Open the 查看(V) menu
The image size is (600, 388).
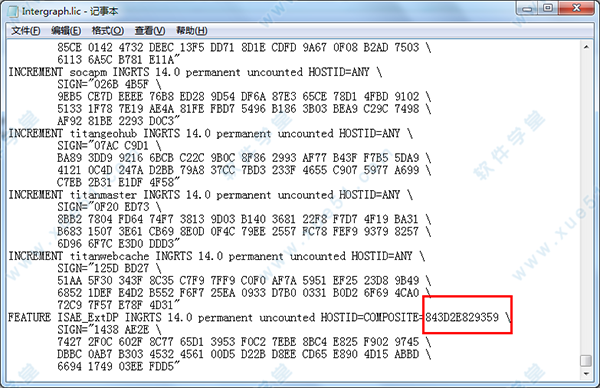point(150,31)
